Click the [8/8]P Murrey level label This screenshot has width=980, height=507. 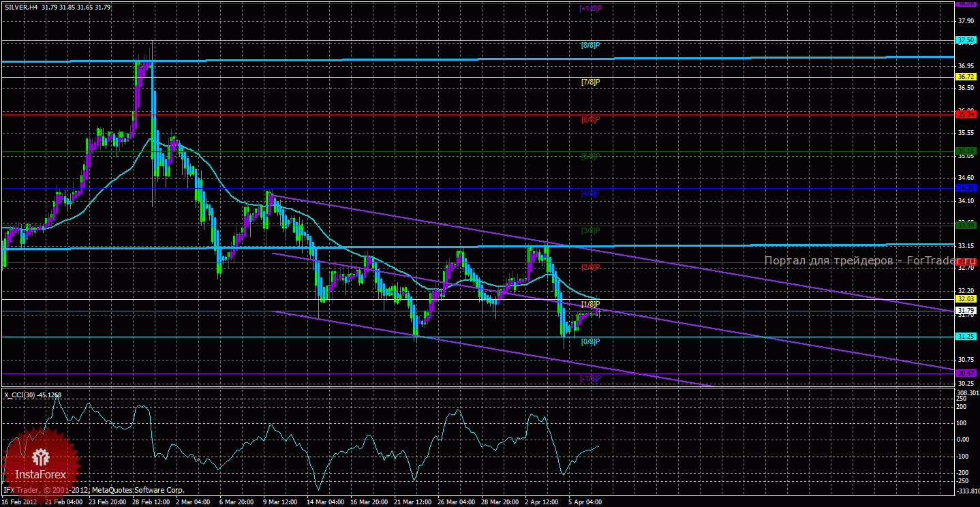click(590, 45)
